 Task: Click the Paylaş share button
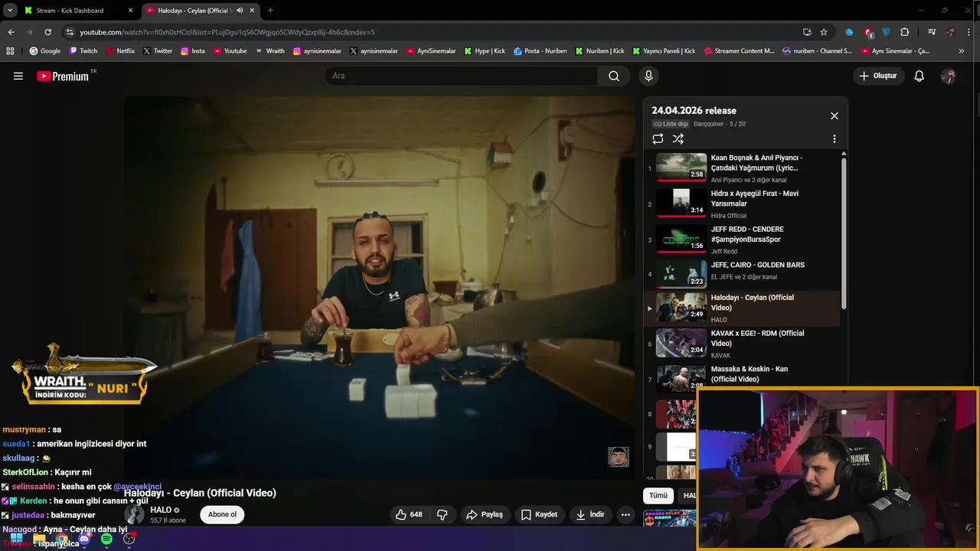[x=484, y=514]
